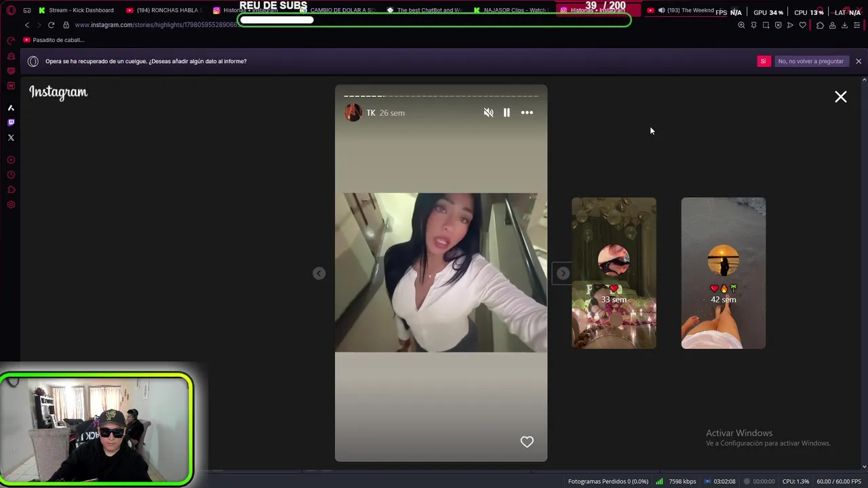This screenshot has height=488, width=868.
Task: Open the zoom magnifier icon in address bar
Action: (x=741, y=25)
